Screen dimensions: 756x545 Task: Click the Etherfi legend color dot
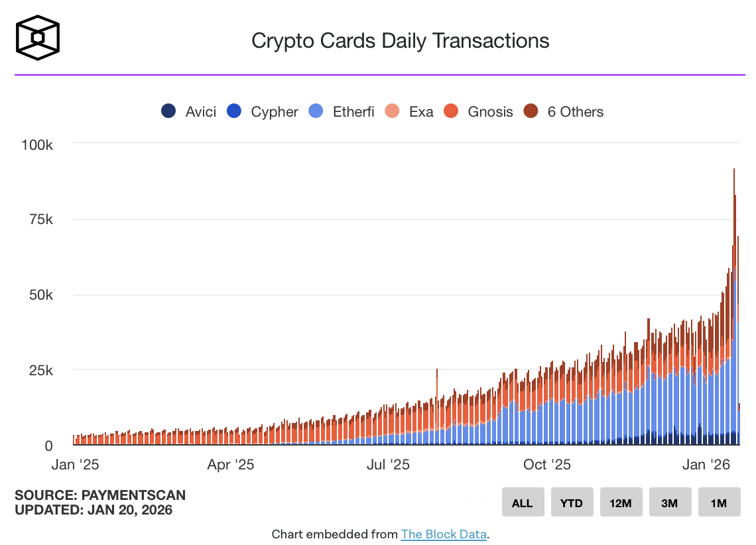point(316,111)
